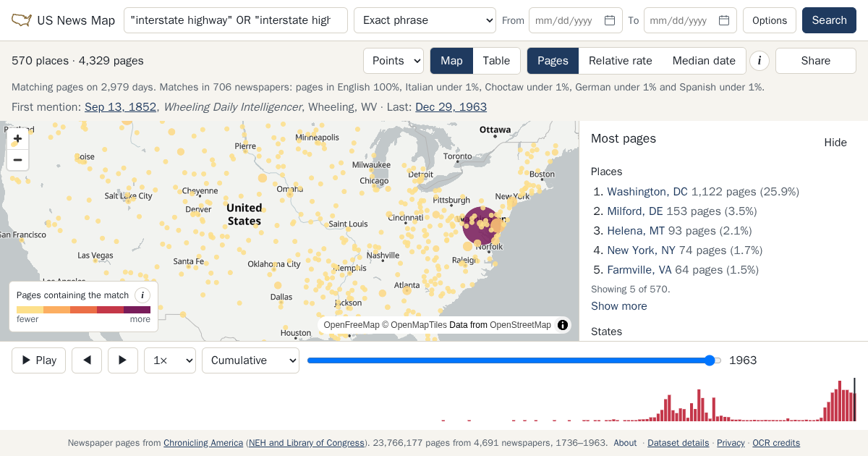Click the From date field

[x=576, y=20]
